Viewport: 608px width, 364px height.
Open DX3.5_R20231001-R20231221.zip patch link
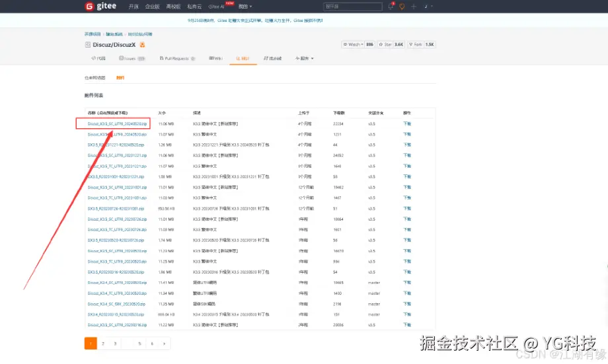coord(116,177)
